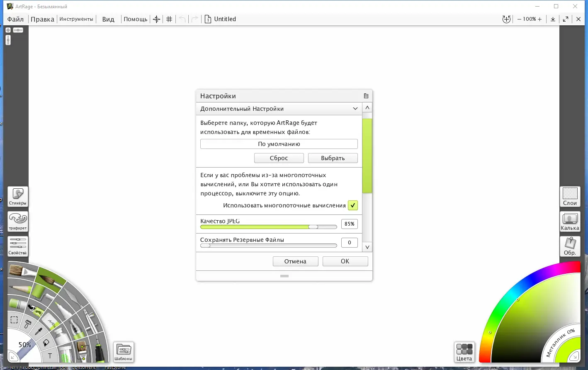The height and width of the screenshot is (370, 588).
Task: Open the Трафарет stencils panel
Action: (18, 222)
